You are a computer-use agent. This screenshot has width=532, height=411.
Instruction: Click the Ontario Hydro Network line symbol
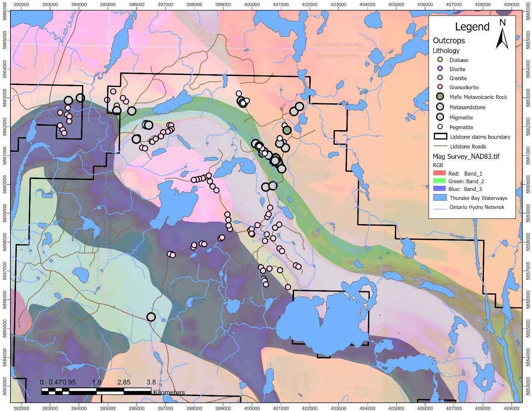tap(440, 207)
